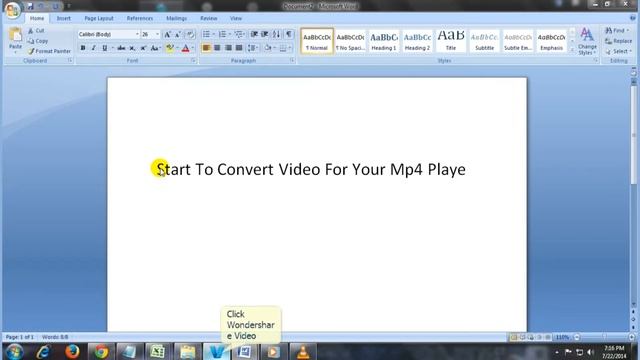Click the zoom slider in status bar
This screenshot has width=640, height=360.
(604, 337)
